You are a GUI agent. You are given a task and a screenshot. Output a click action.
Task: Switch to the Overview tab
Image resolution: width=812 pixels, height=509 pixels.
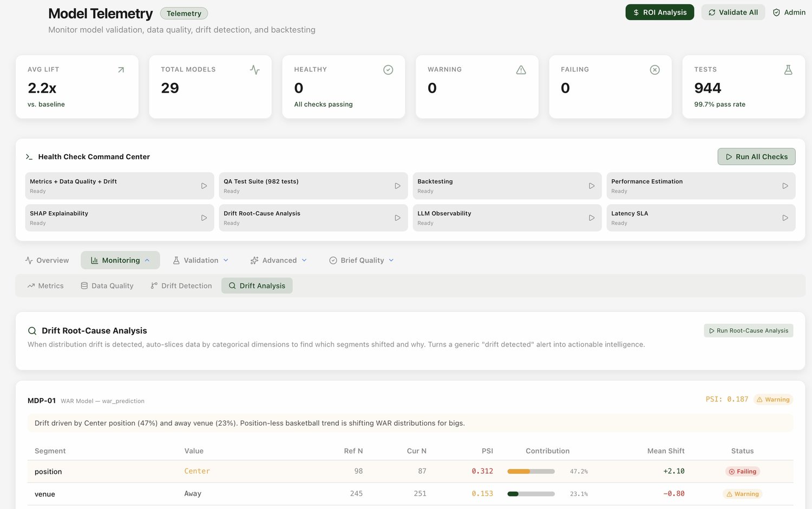tap(47, 260)
